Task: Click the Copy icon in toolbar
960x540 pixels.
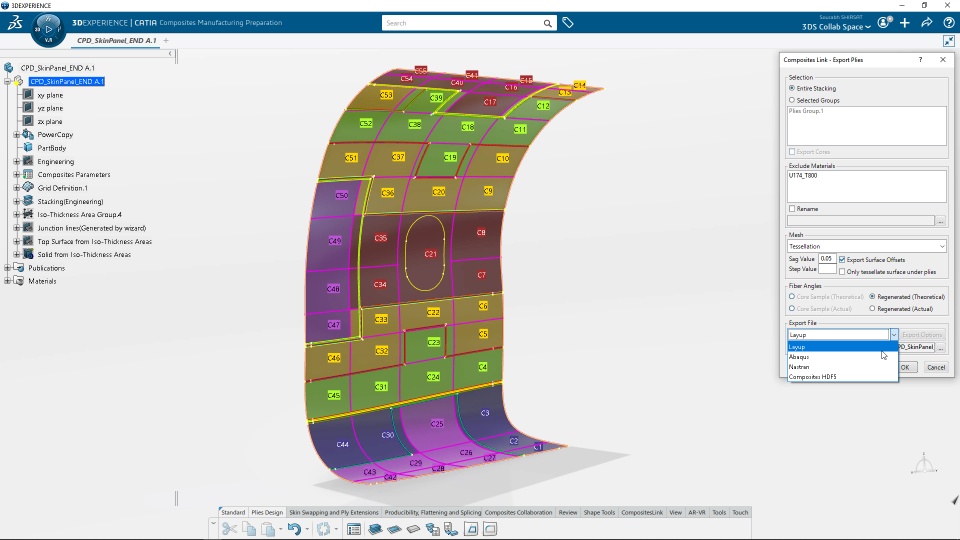Action: point(249,529)
